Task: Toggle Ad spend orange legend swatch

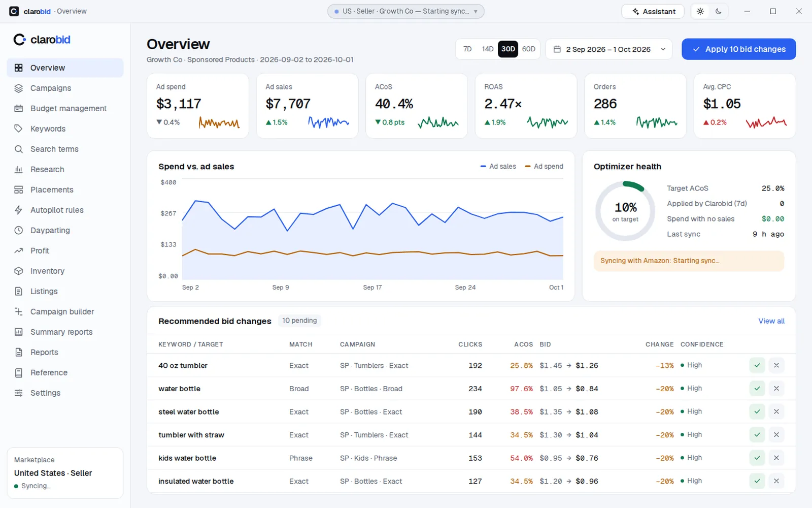Action: point(528,167)
